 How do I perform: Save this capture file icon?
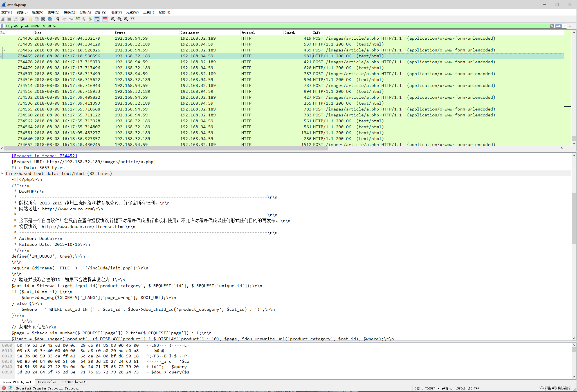point(37,19)
